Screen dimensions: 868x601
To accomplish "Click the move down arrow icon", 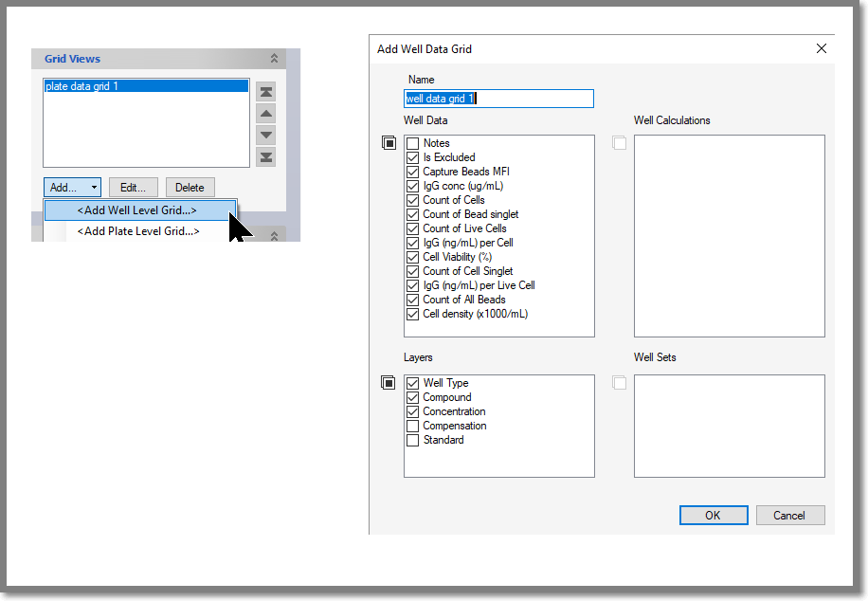I will [x=266, y=136].
